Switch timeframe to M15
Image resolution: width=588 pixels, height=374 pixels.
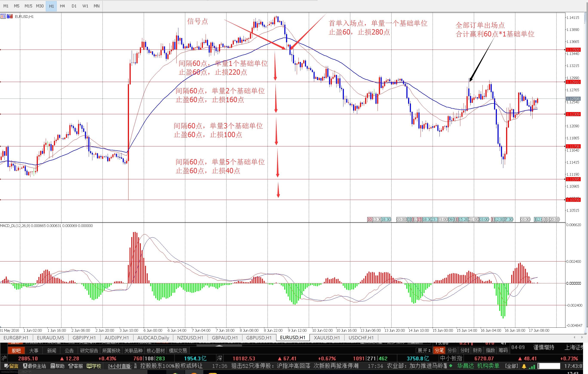[28, 6]
